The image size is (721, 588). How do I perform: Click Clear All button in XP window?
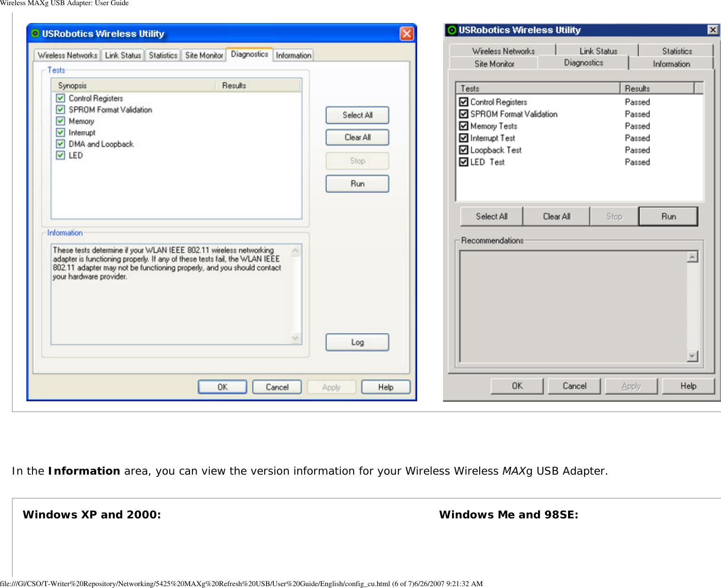[x=357, y=137]
